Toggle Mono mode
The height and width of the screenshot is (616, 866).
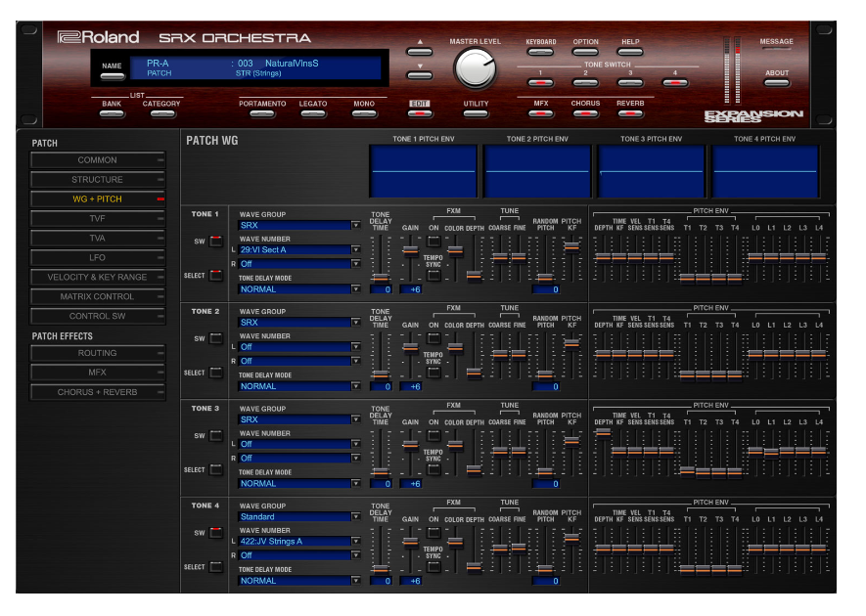pyautogui.click(x=364, y=114)
